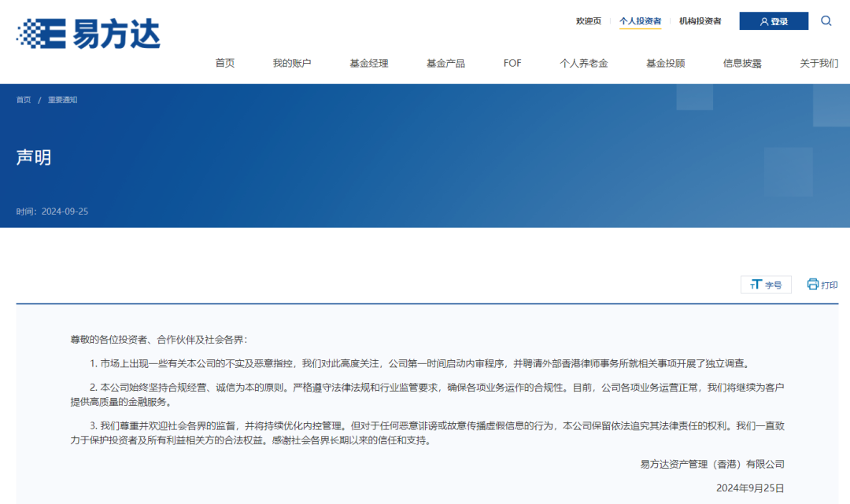Open the 首页 navigation menu item
Screen dimensions: 850x504
pyautogui.click(x=225, y=64)
